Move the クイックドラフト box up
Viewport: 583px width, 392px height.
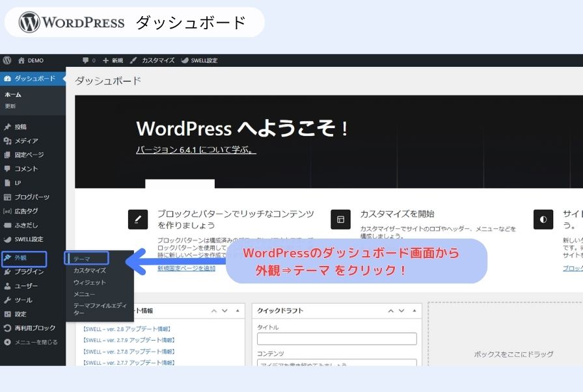391,311
